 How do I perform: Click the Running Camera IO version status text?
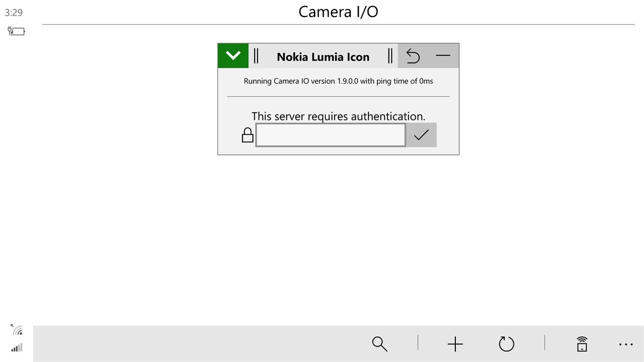338,81
